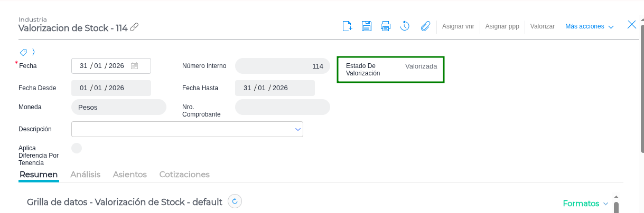Open the Asientos tab
The image size is (644, 213).
click(129, 175)
